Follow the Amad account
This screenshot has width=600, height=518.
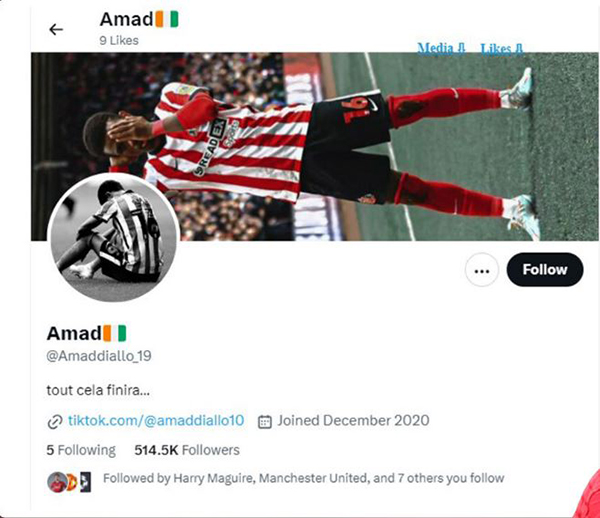point(545,270)
